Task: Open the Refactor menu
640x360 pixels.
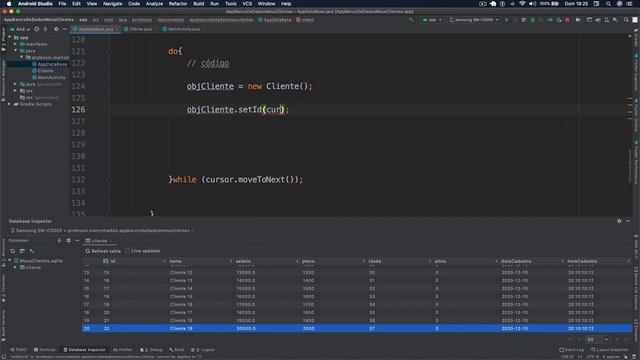Action: click(178, 4)
